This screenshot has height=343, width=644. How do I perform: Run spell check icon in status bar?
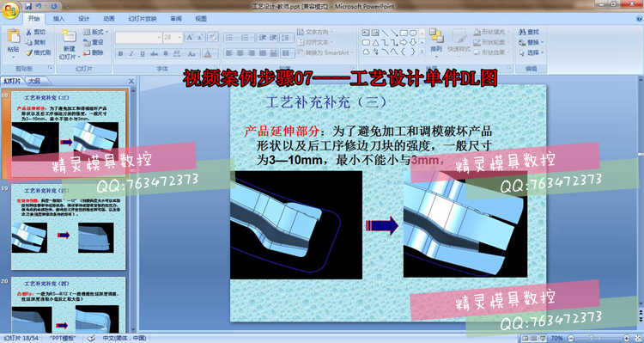pos(91,338)
